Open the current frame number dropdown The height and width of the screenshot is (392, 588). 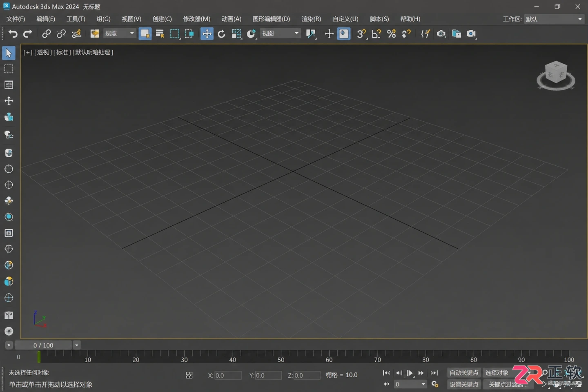point(410,384)
